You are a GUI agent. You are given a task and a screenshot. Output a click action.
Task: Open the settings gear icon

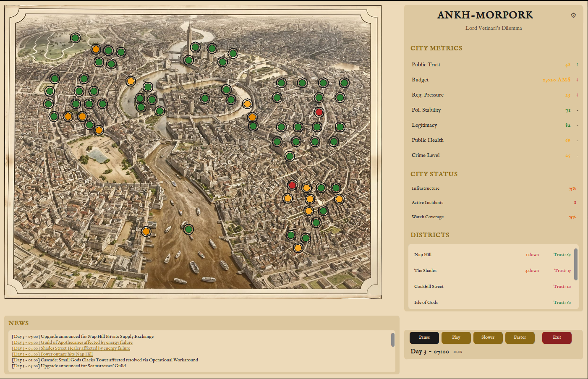(573, 15)
